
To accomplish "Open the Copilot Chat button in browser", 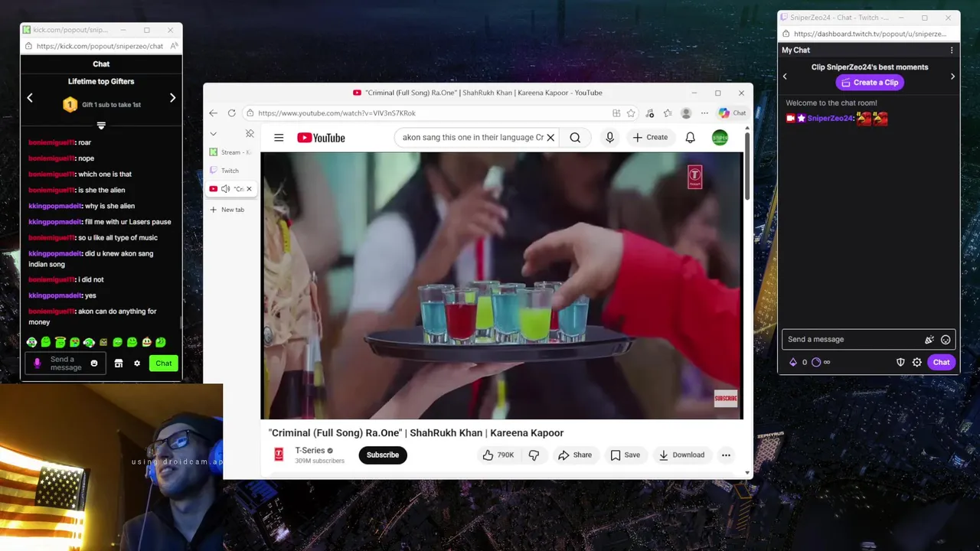I will tap(733, 113).
